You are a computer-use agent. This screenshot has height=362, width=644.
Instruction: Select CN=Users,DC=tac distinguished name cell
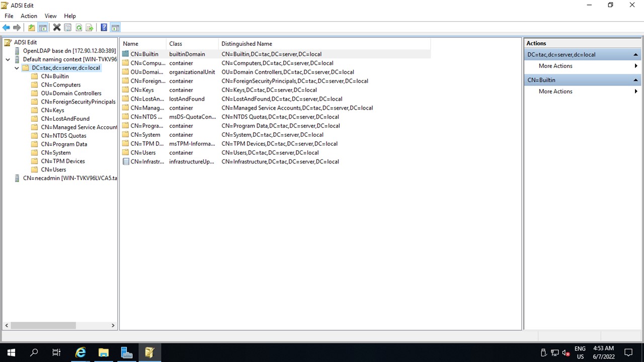point(270,153)
